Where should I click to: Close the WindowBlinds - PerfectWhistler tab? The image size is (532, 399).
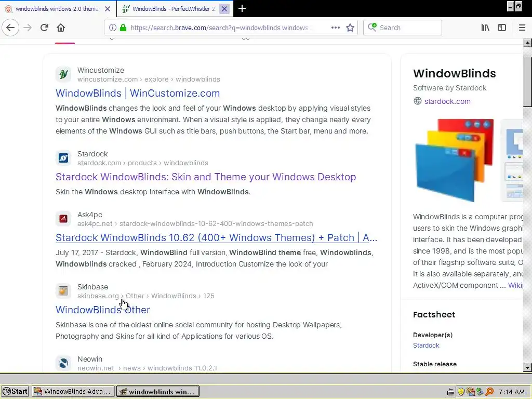pos(224,9)
